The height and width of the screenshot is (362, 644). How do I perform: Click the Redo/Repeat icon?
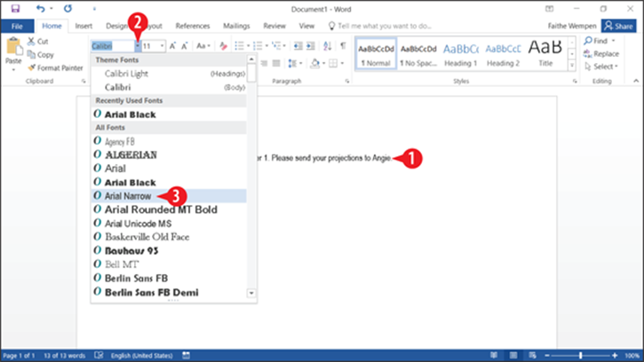[x=68, y=9]
